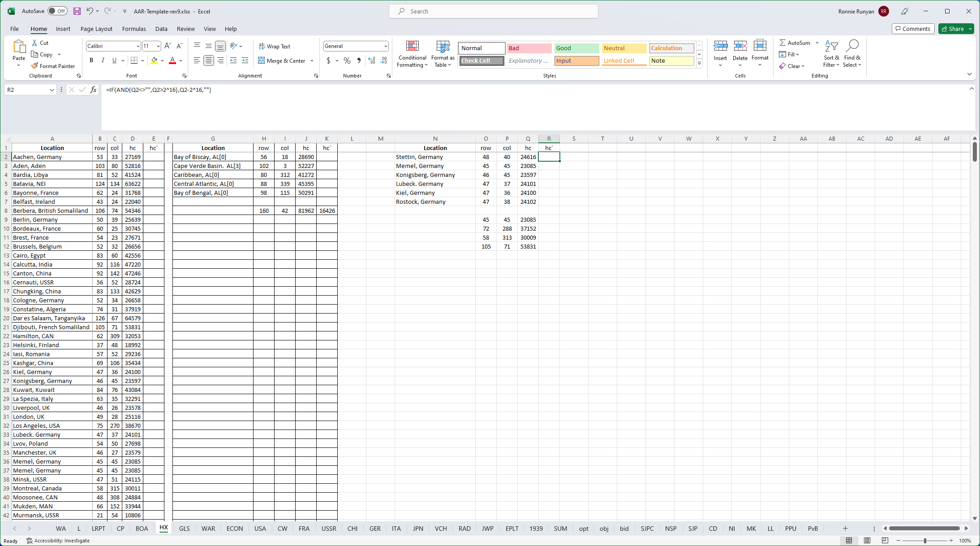Click the Percent Style icon
The image size is (980, 546).
pyautogui.click(x=347, y=60)
